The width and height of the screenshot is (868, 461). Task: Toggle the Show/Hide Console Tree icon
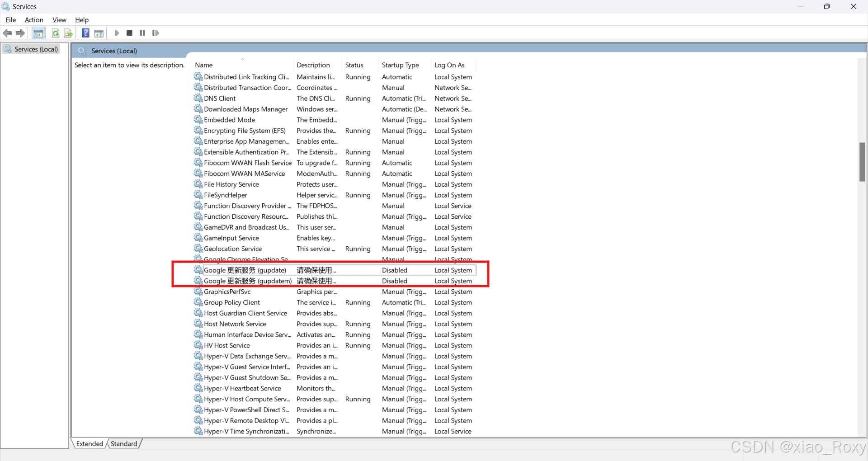38,33
